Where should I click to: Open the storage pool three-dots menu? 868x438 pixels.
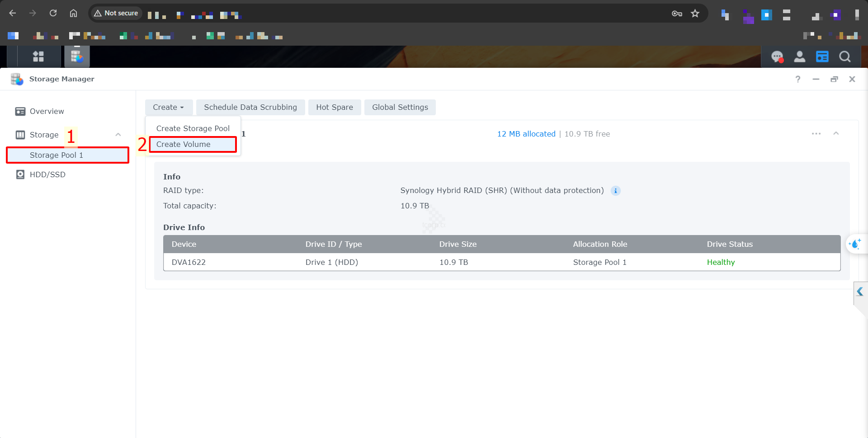point(816,134)
